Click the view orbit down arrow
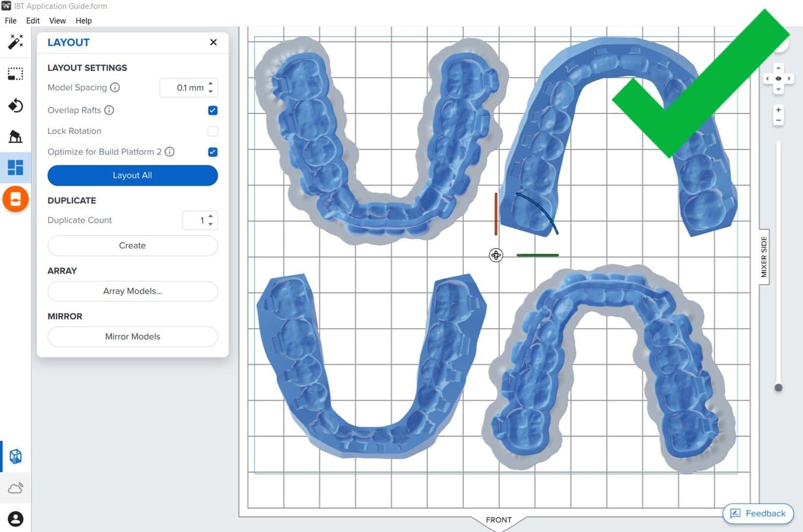This screenshot has width=803, height=532. click(x=778, y=89)
